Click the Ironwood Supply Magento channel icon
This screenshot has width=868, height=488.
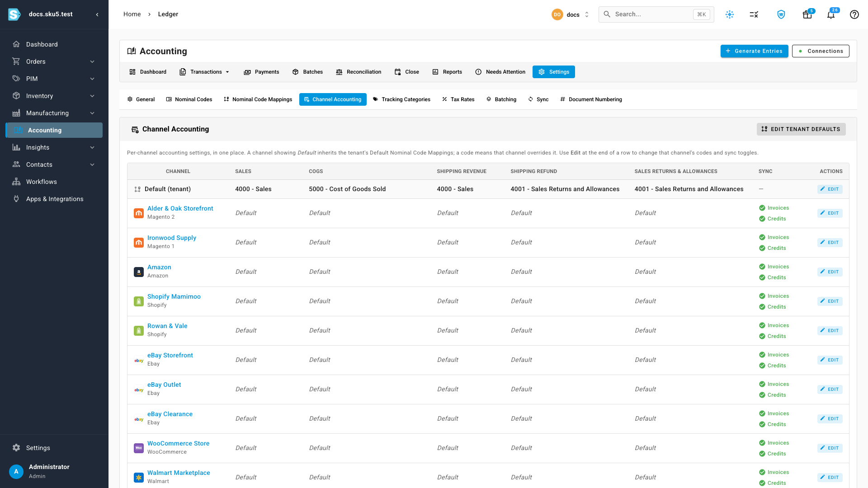(139, 243)
